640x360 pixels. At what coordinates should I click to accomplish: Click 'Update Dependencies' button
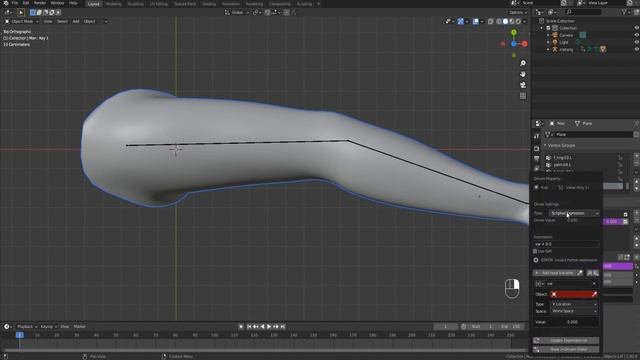566,340
